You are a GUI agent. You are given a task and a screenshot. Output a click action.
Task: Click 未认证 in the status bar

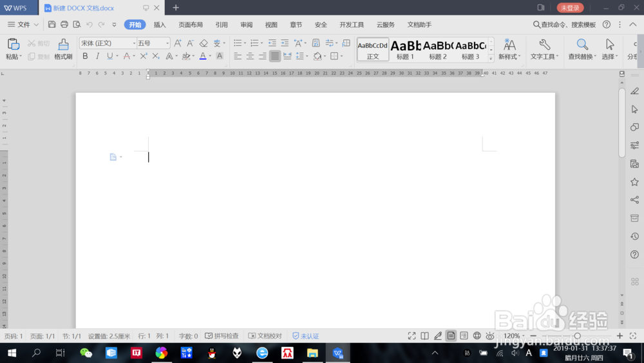point(305,336)
